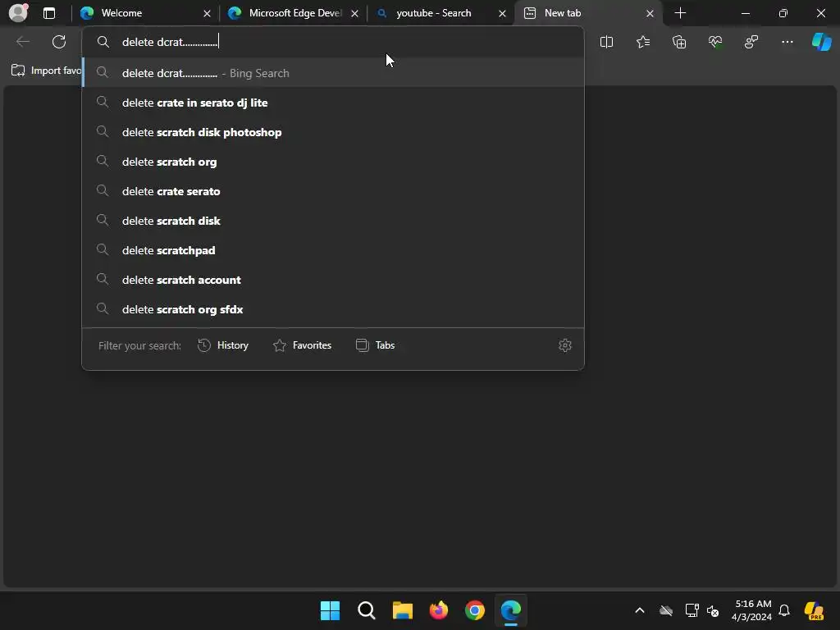
Task: Add a new tab with plus icon
Action: point(680,13)
